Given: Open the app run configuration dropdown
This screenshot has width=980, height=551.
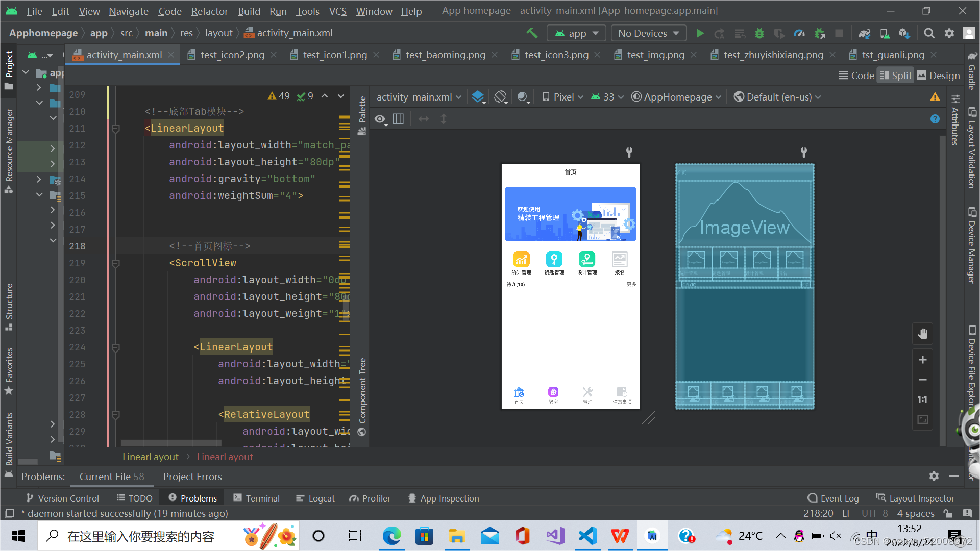Looking at the screenshot, I should 576,33.
